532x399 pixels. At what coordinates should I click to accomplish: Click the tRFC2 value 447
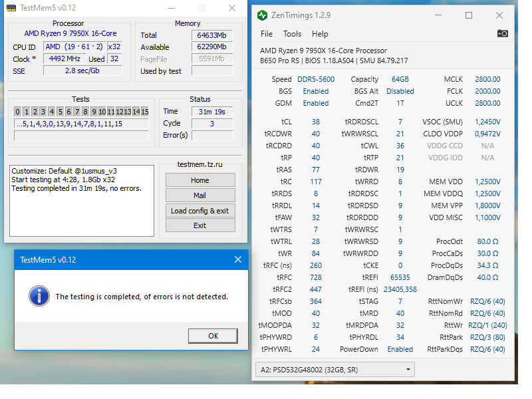pyautogui.click(x=315, y=289)
